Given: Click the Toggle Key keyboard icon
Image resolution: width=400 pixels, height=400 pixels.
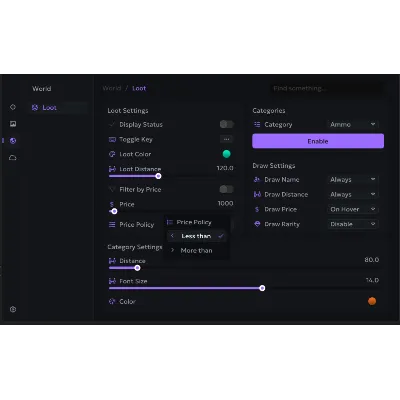Looking at the screenshot, I should coord(112,139).
